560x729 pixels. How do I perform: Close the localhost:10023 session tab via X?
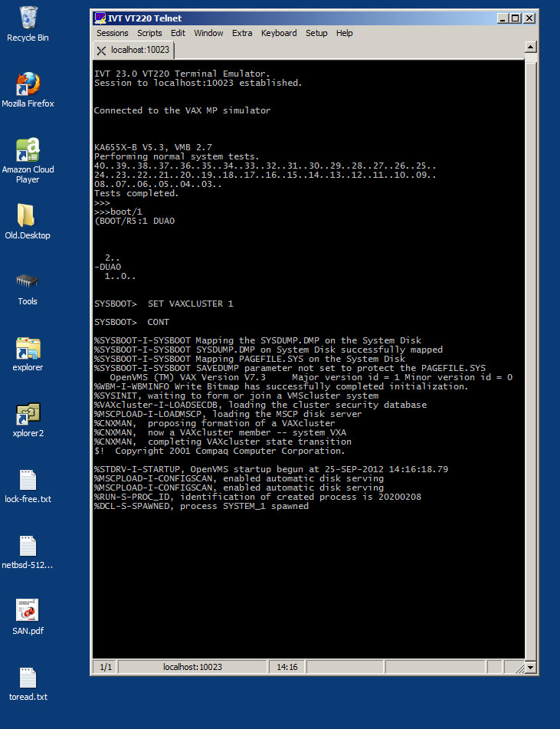(x=101, y=51)
